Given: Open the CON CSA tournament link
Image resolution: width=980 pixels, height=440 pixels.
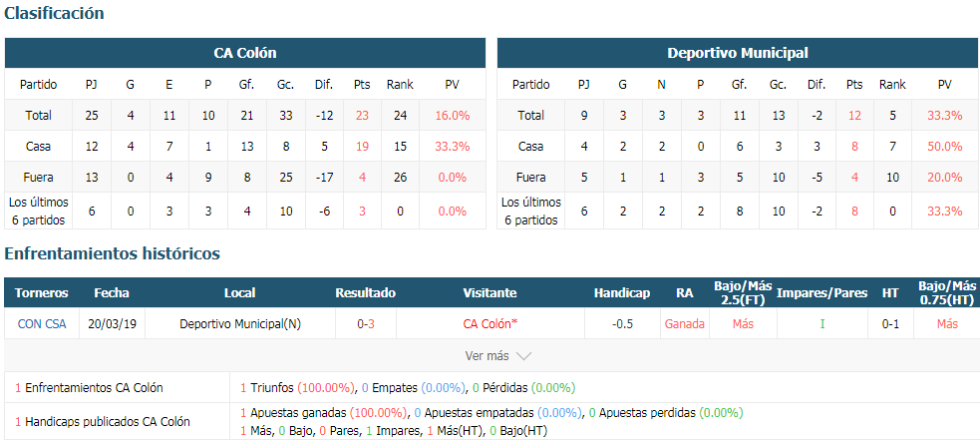Looking at the screenshot, I should [x=41, y=323].
